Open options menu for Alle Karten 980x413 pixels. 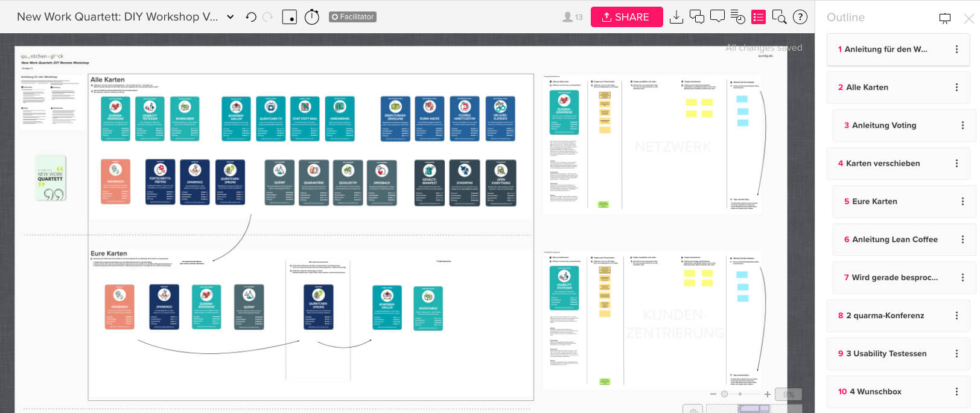956,88
